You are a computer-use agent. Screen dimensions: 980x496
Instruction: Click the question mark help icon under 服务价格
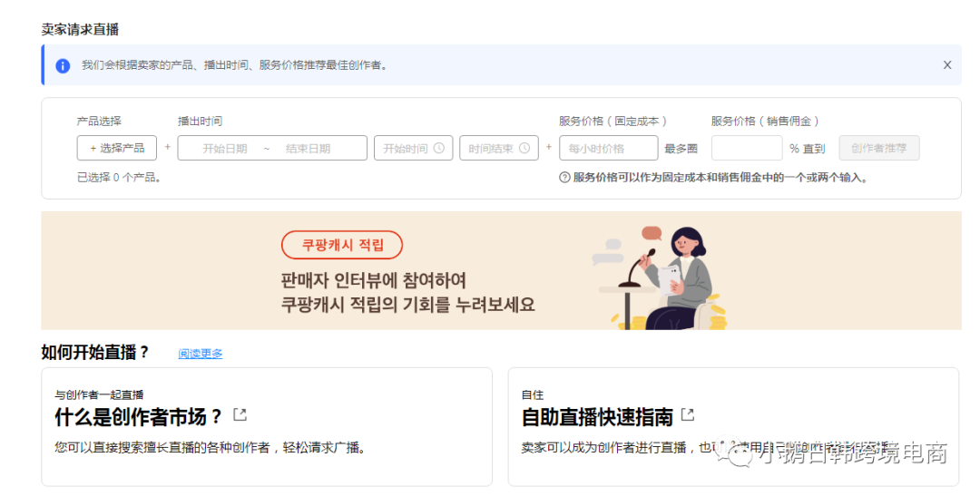(564, 178)
